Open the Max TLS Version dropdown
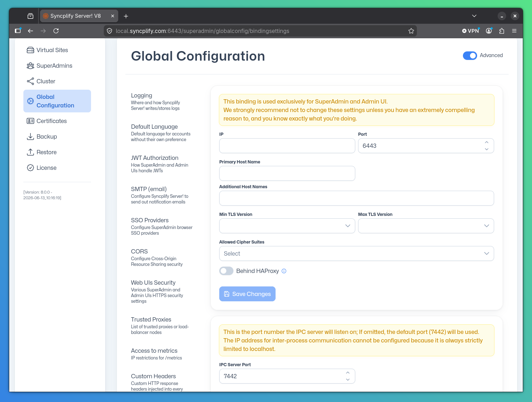Image resolution: width=532 pixels, height=402 pixels. pos(426,226)
